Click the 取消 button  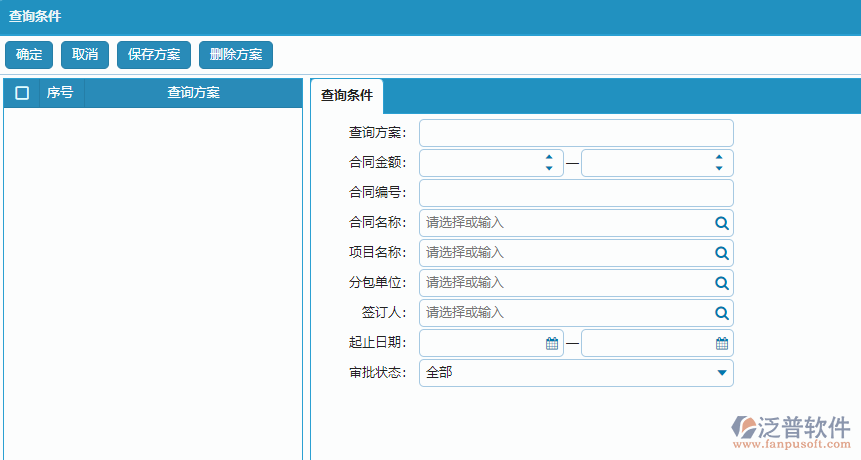(x=85, y=55)
